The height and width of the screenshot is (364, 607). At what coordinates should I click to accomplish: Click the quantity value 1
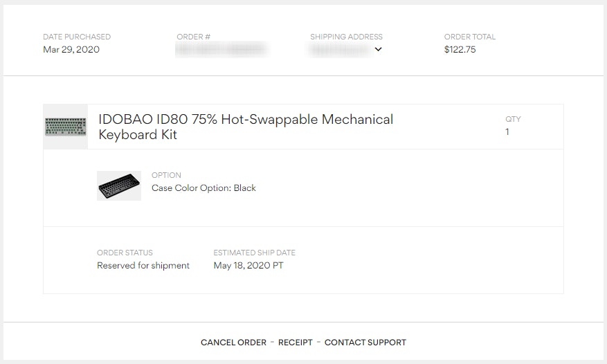[x=507, y=131]
